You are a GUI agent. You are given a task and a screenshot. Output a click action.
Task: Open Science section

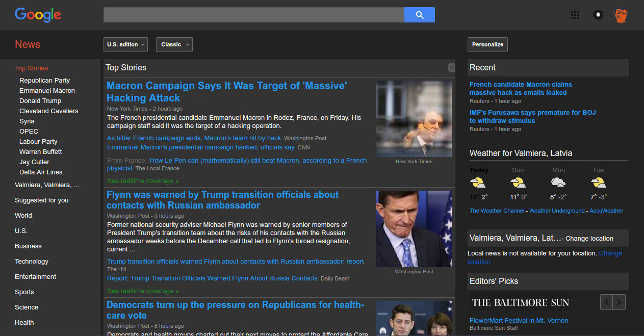[x=27, y=307]
